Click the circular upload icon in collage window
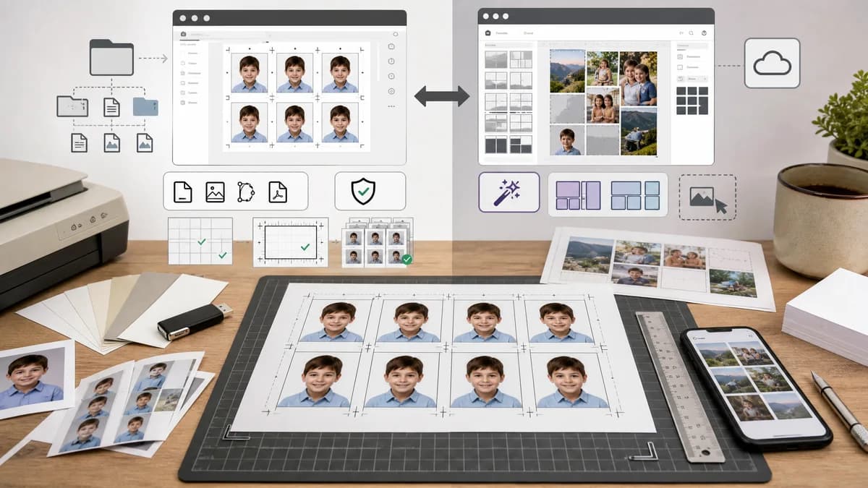Viewport: 868px width, 488px height. tap(704, 33)
